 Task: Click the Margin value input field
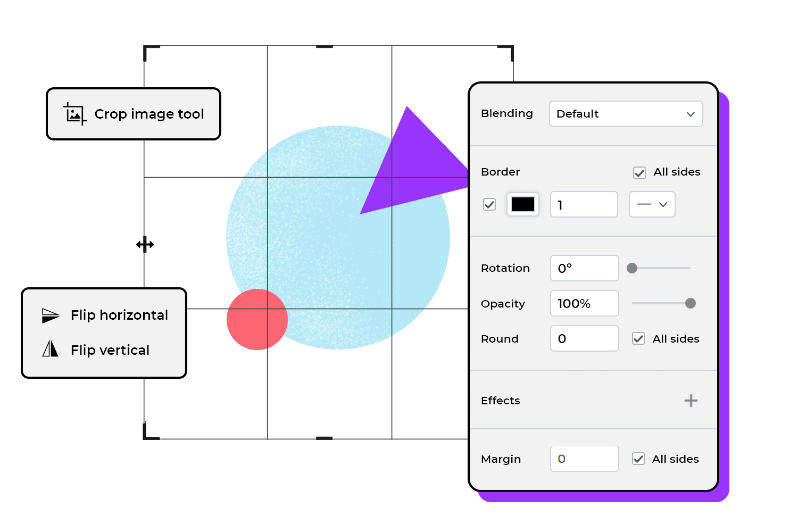pyautogui.click(x=585, y=459)
